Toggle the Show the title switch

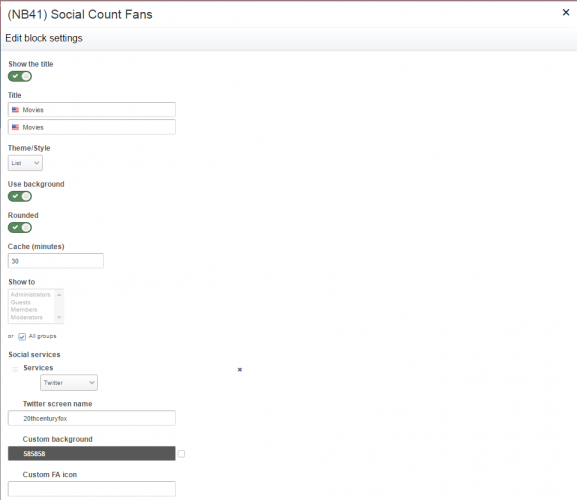pos(20,76)
